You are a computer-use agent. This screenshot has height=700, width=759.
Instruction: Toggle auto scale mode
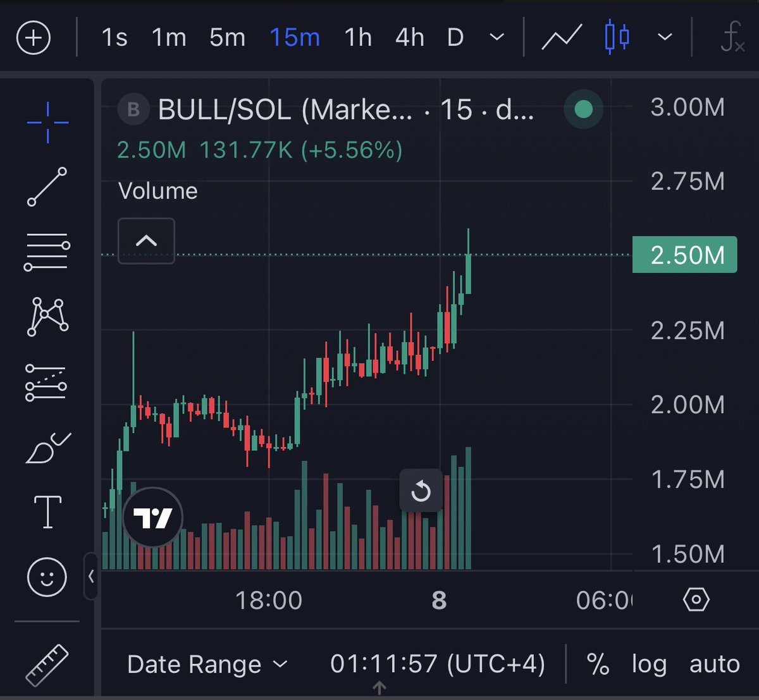coord(714,665)
